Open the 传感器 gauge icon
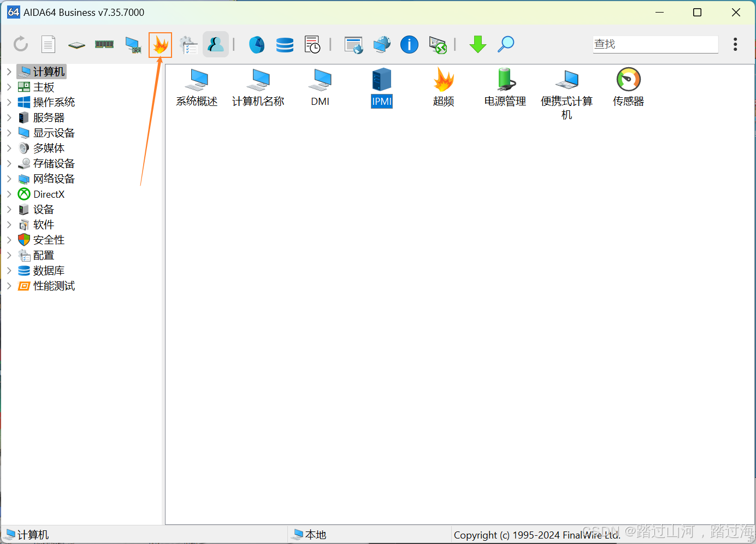The height and width of the screenshot is (544, 756). pyautogui.click(x=629, y=87)
